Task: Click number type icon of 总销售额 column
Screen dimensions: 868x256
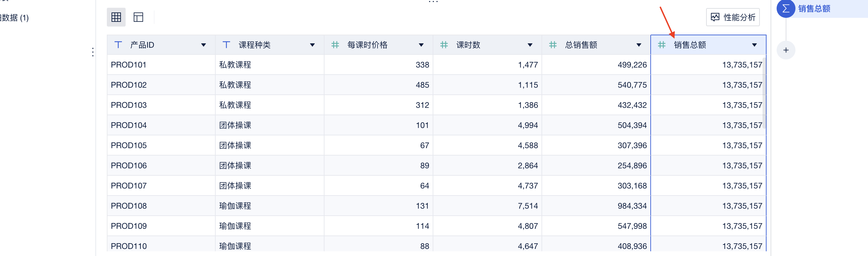Action: coord(553,45)
